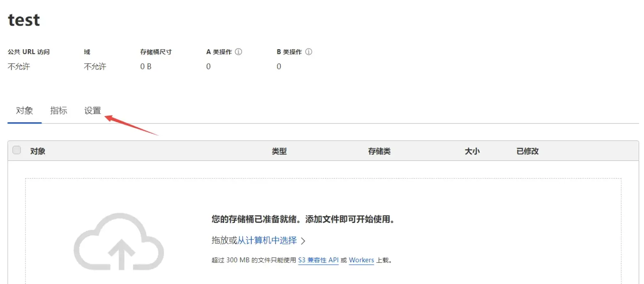Click 不允许 value under 域
This screenshot has width=644, height=284.
pos(95,66)
